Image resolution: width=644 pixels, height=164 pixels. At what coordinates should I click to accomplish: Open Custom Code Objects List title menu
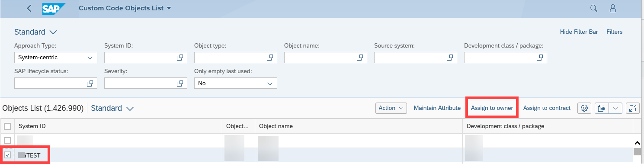point(125,8)
